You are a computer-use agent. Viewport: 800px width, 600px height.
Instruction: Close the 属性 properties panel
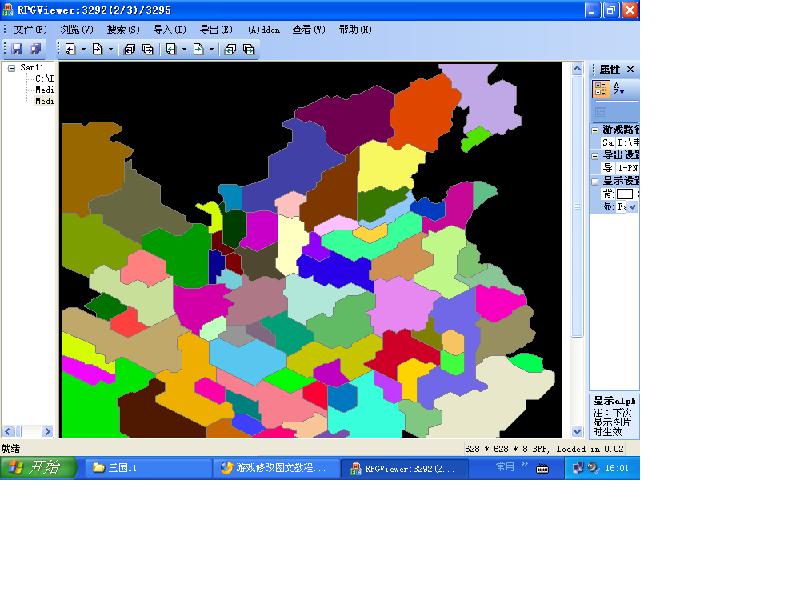[631, 69]
